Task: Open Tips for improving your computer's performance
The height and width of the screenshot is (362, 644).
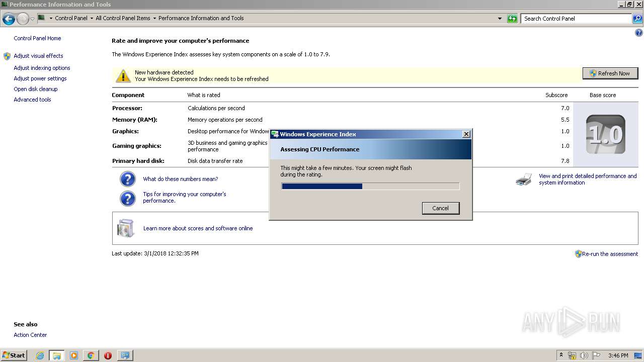Action: pos(185,197)
